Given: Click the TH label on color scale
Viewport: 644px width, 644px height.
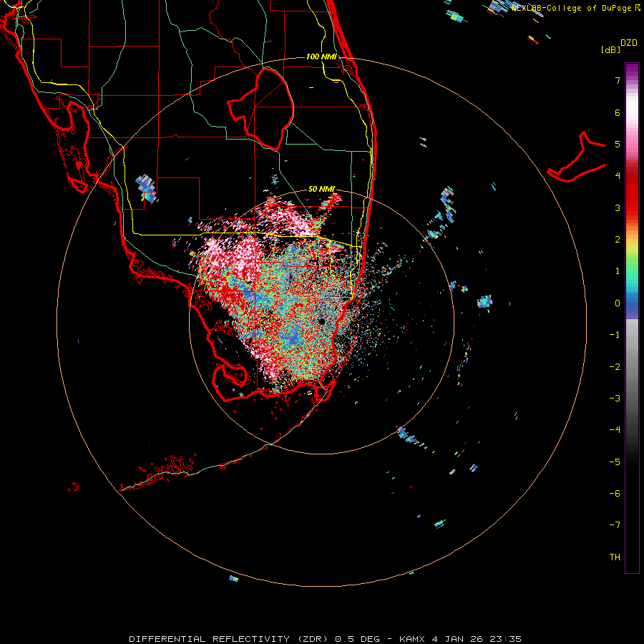Looking at the screenshot, I should [615, 557].
